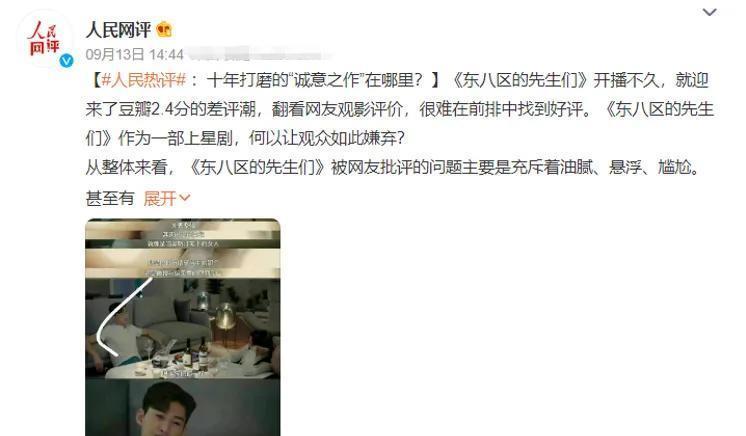Open the post options chevron menu
The height and width of the screenshot is (436, 746).
click(709, 12)
